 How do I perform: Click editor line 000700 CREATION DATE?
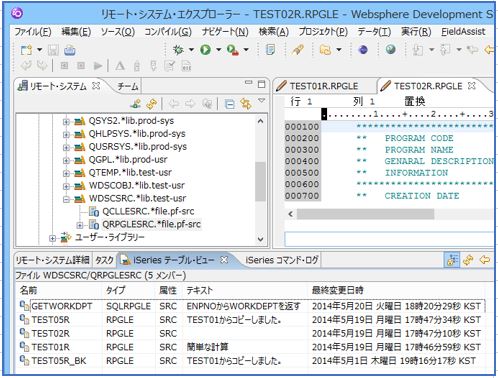[x=422, y=196]
